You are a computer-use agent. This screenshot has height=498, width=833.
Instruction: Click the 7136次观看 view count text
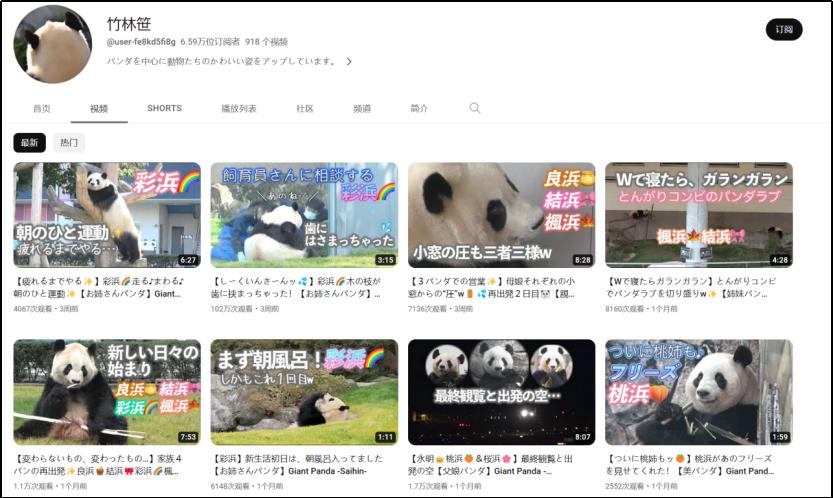tap(427, 309)
